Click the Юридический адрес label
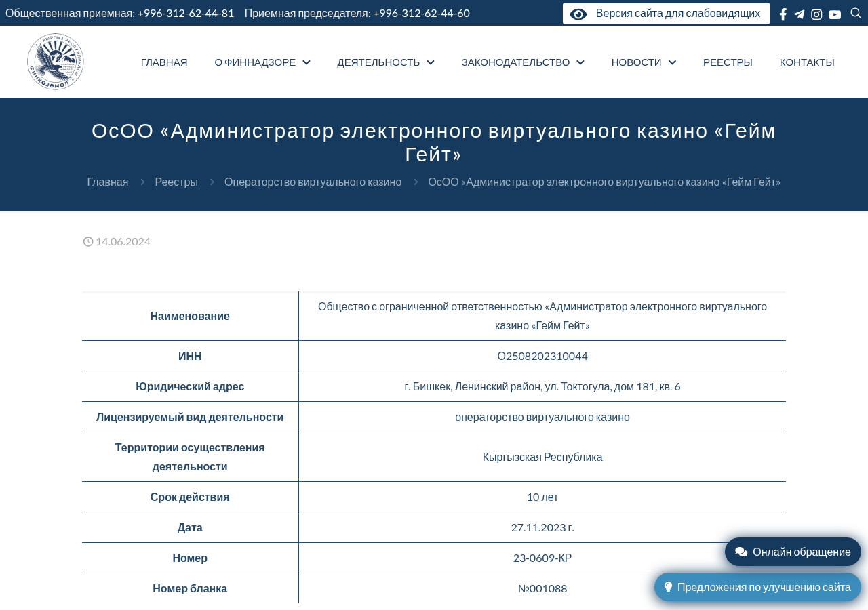 [190, 386]
